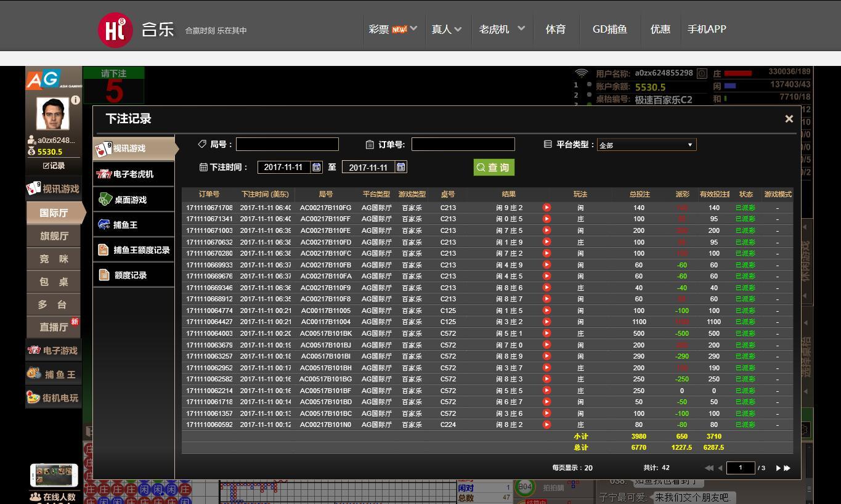The width and height of the screenshot is (841, 504).
Task: Click the 派彩 column header
Action: (682, 194)
